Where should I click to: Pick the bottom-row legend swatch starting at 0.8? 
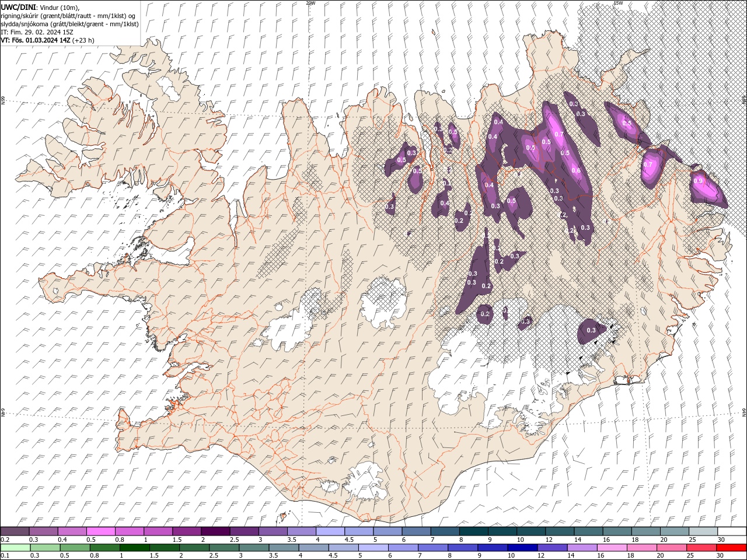pyautogui.click(x=104, y=548)
